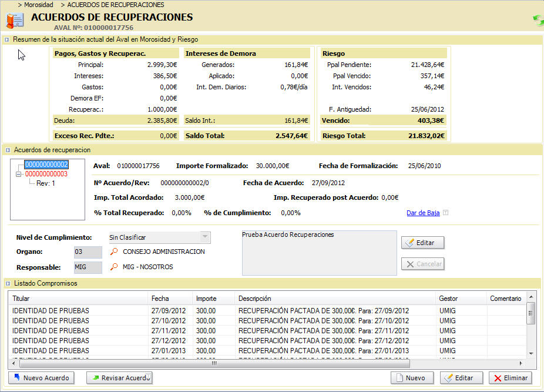Click the horizontal scrollbar left arrow
The width and height of the screenshot is (544, 392).
click(x=14, y=364)
